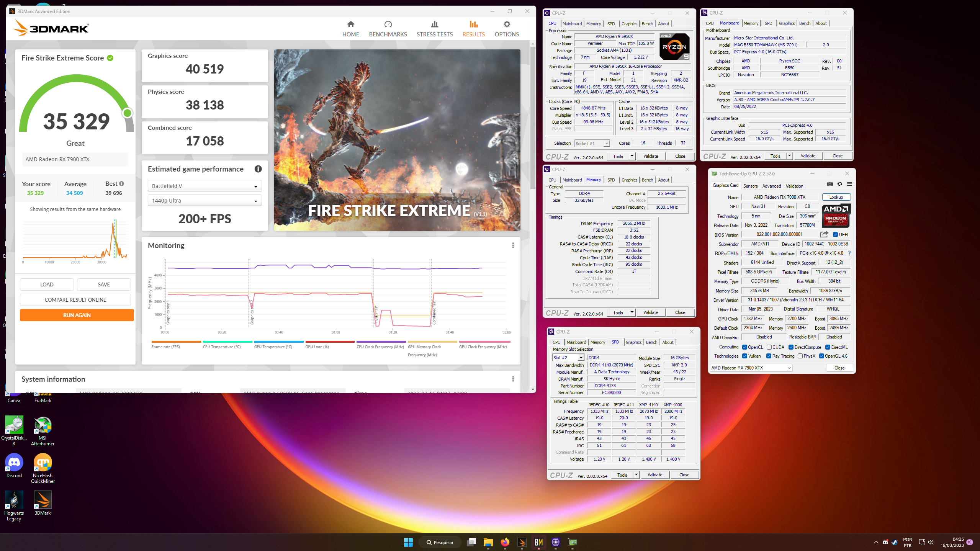Toggle OpenGL 4.6 checkbox in GPU-Z
This screenshot has width=980, height=551.
(x=821, y=356)
